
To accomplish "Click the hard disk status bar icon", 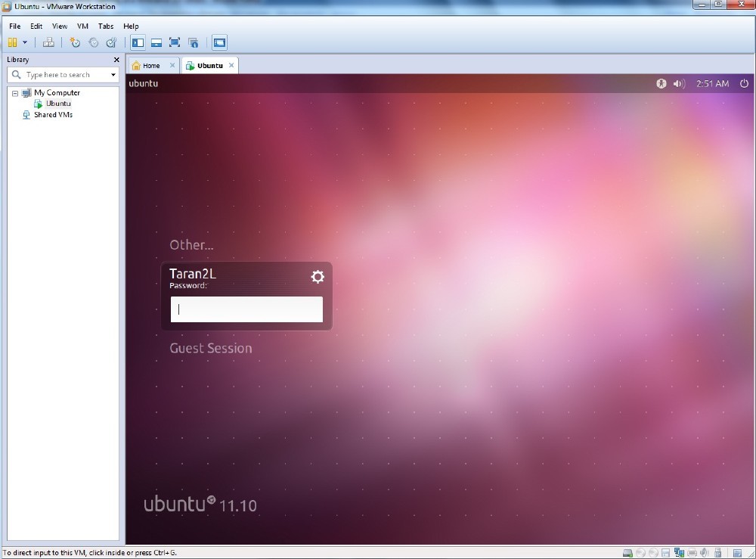I will (x=627, y=553).
